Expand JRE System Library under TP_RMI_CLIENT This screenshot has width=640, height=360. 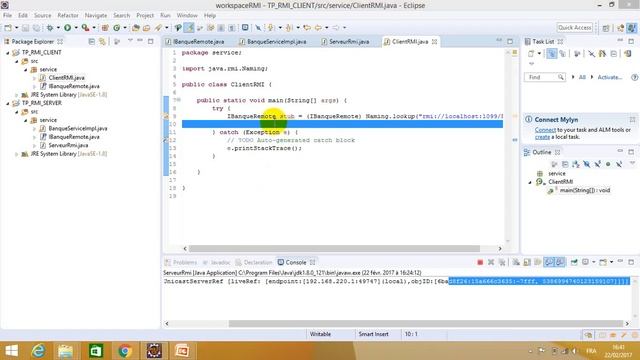pyautogui.click(x=17, y=95)
